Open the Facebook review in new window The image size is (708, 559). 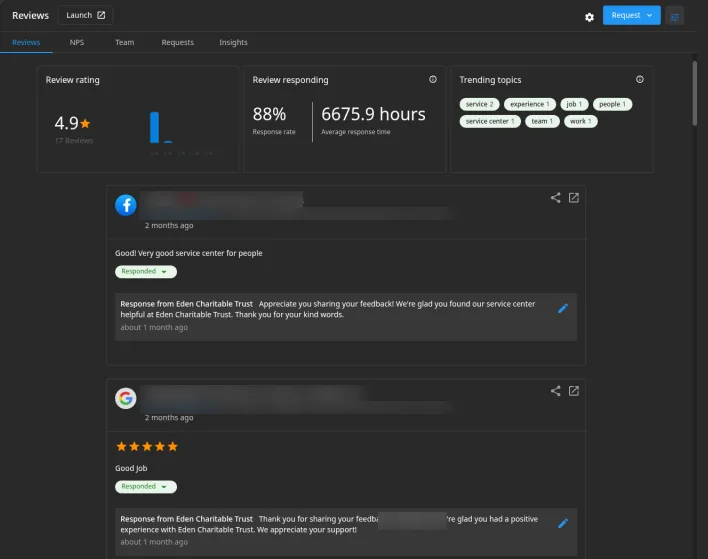(x=573, y=198)
